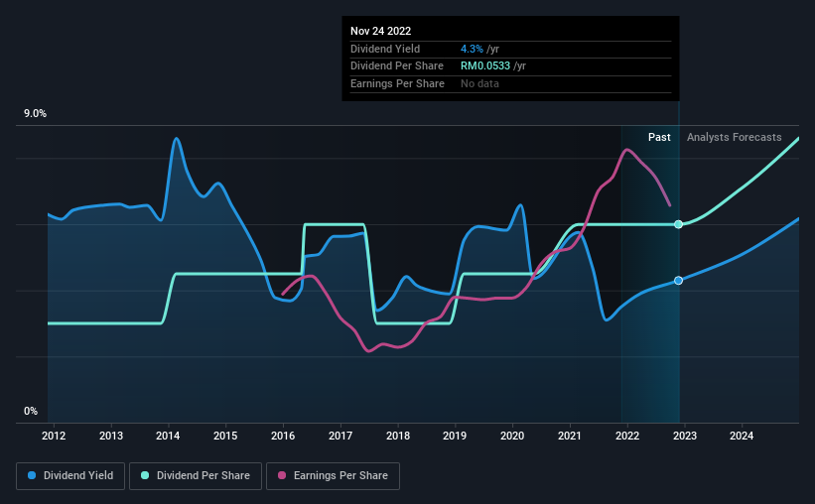
Task: Click the 2013 x-axis label
Action: click(x=111, y=436)
